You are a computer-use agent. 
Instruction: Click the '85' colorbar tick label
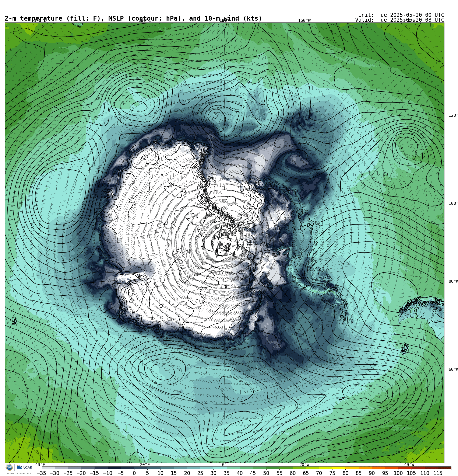[359, 473]
